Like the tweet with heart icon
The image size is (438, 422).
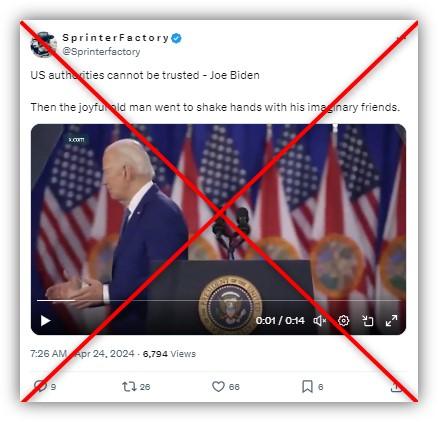(x=218, y=387)
